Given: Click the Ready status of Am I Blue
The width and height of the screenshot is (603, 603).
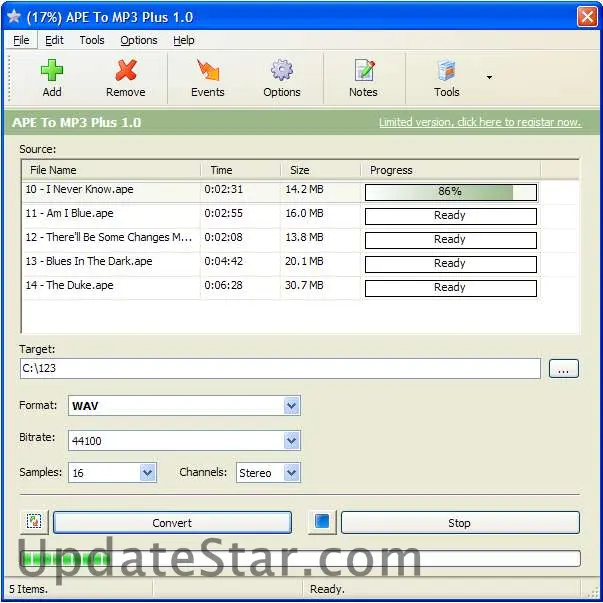Looking at the screenshot, I should 451,216.
